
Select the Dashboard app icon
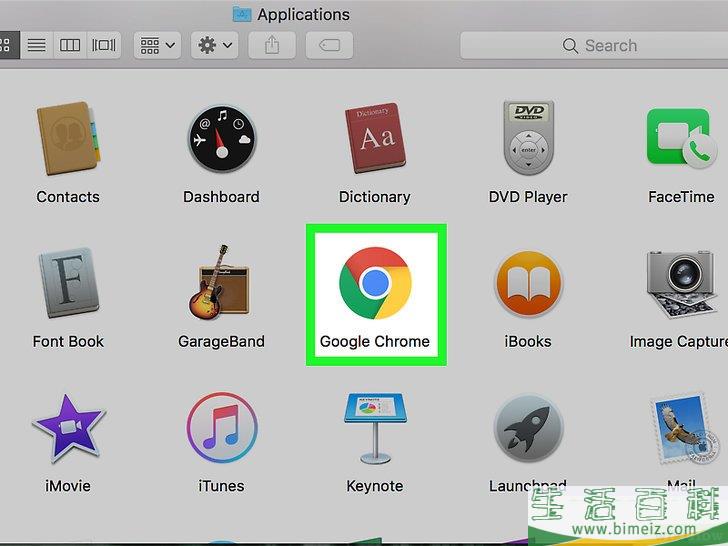222,138
